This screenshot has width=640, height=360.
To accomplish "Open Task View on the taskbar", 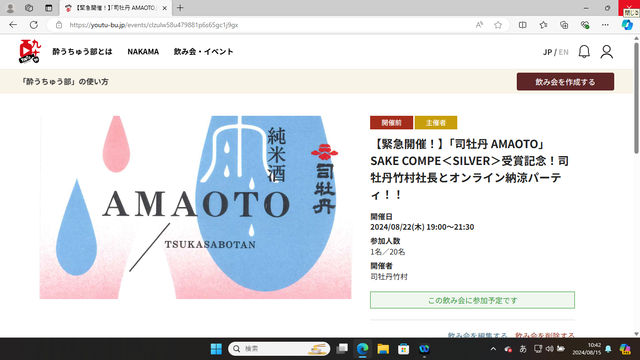I will pos(342,349).
